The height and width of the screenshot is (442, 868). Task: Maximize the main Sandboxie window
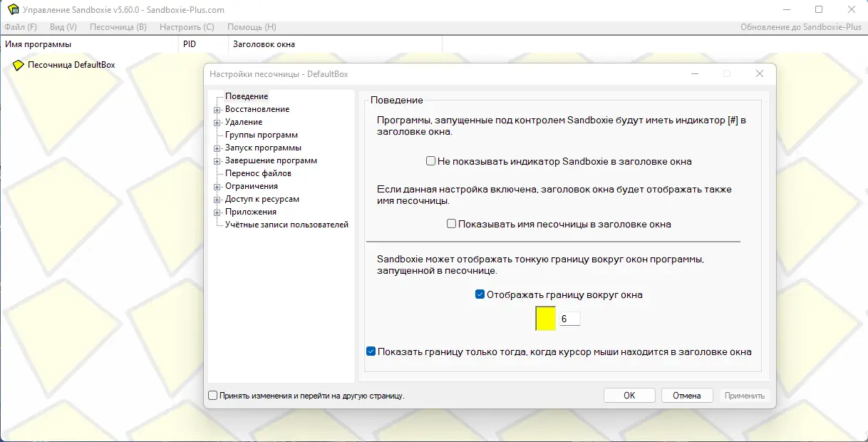pos(819,10)
